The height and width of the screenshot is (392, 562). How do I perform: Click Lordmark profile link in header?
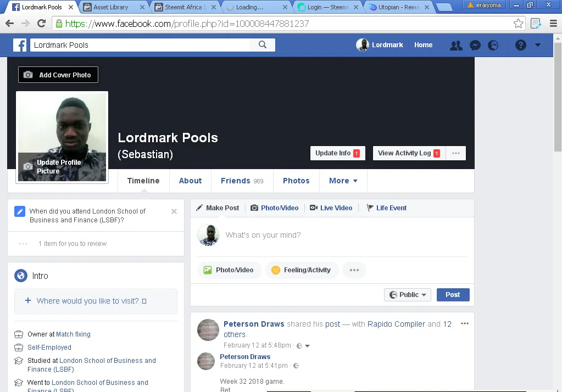380,45
